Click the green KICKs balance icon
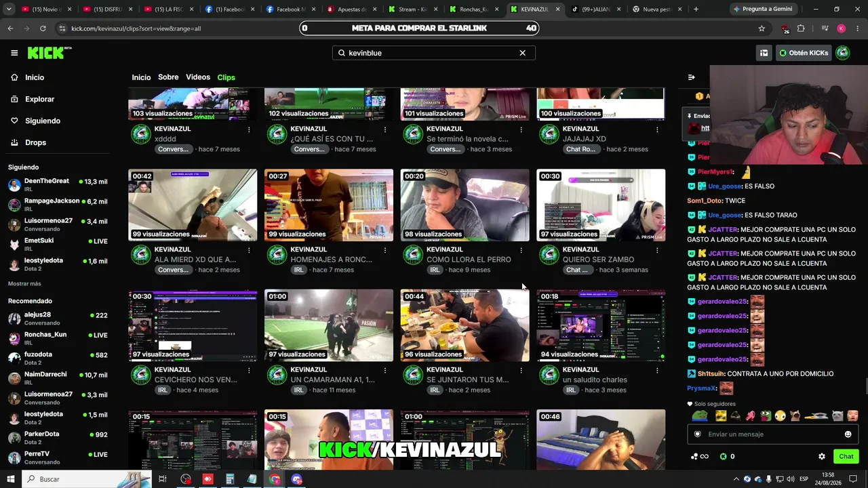The height and width of the screenshot is (488, 868). click(x=723, y=456)
